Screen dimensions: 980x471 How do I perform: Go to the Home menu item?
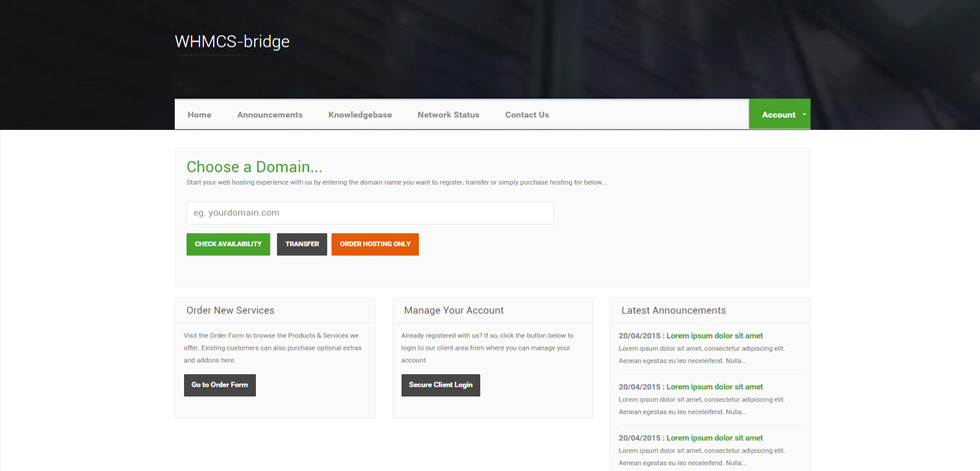[x=199, y=115]
